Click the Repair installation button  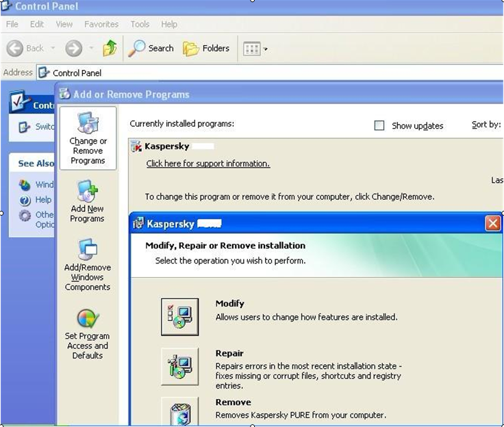[179, 367]
